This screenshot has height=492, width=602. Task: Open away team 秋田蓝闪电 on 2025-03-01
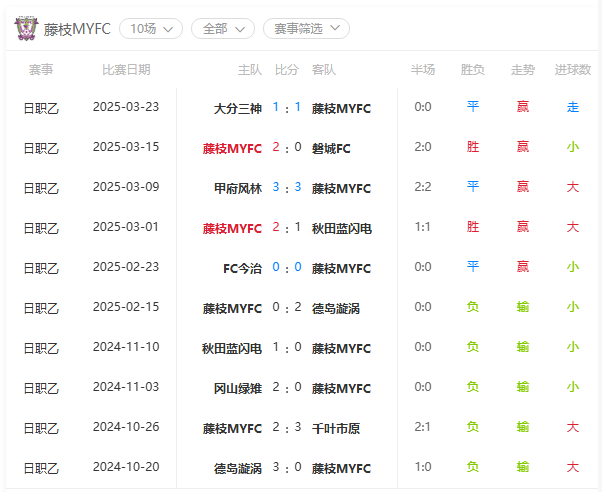[342, 229]
